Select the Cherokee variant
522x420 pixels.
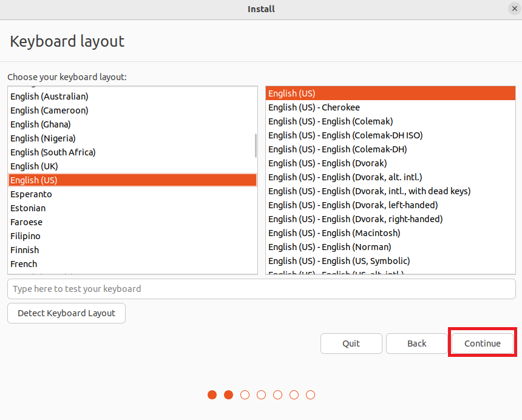tap(390, 107)
